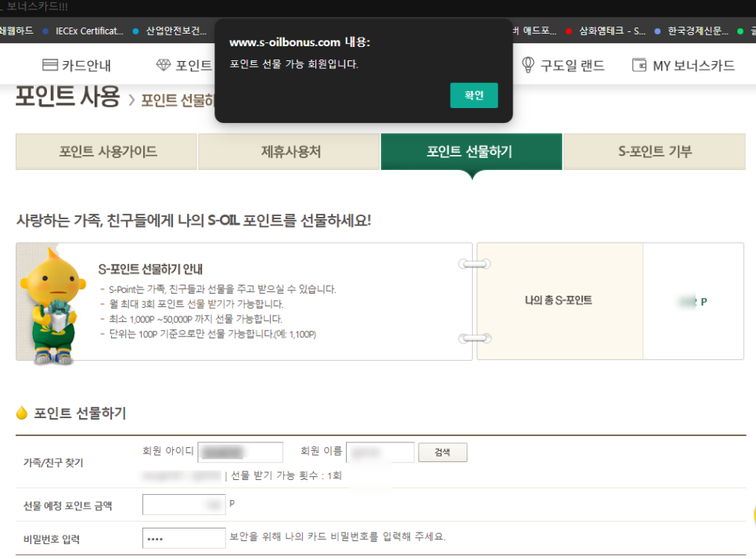Click the card icon beside 카드안내

[50, 65]
